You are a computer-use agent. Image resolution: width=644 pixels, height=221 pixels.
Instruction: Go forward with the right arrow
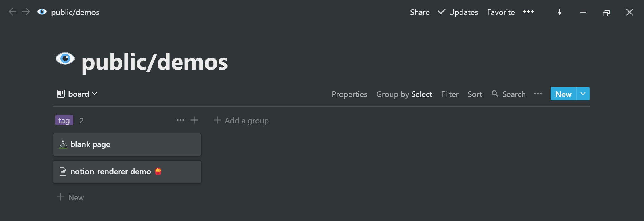pos(26,12)
